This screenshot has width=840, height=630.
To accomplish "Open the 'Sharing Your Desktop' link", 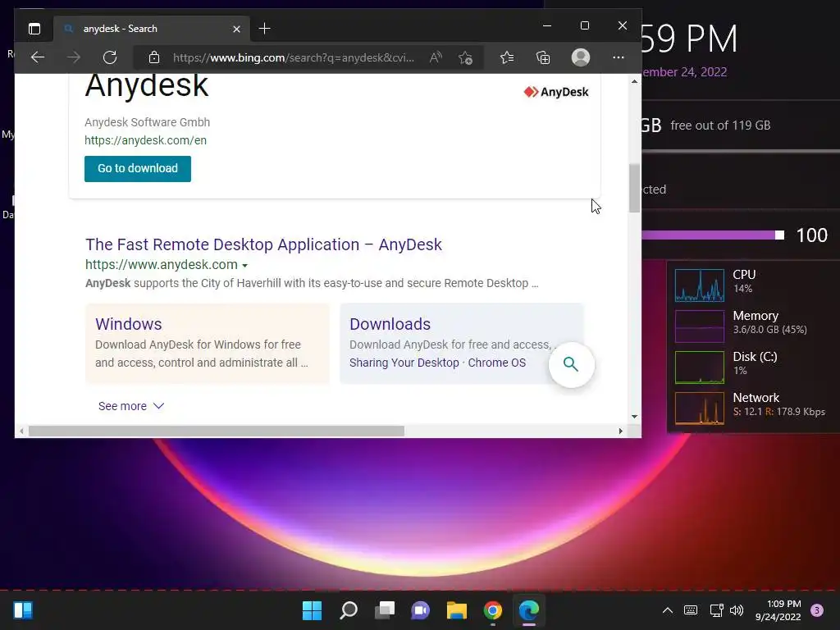I will point(404,363).
